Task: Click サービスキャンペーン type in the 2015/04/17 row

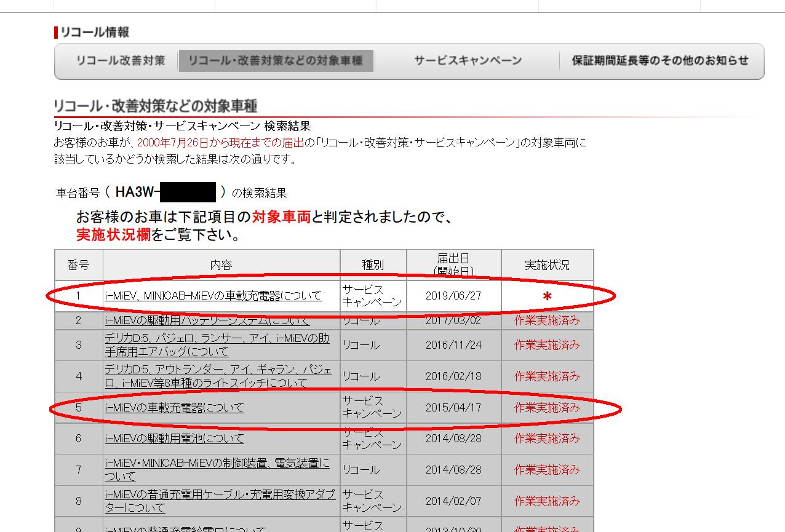Action: (x=372, y=408)
